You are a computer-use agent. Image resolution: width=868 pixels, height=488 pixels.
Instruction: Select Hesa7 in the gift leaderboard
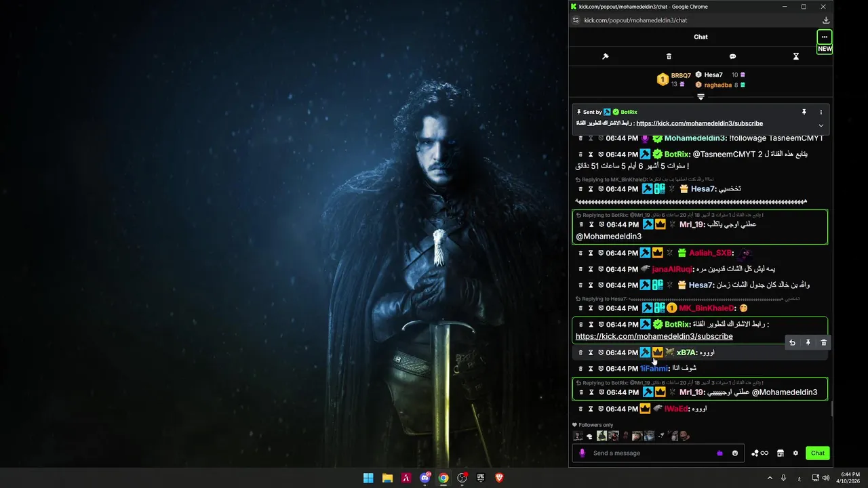tap(713, 75)
